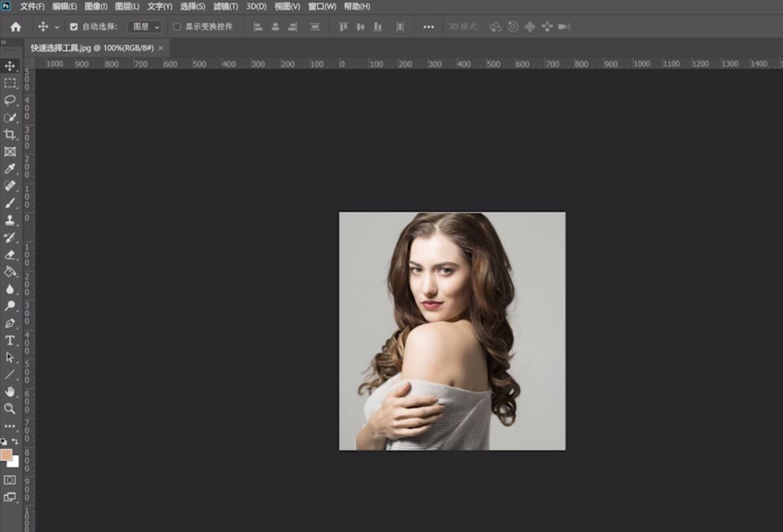783x532 pixels.
Task: Show more align options (three dots)
Action: coord(429,27)
